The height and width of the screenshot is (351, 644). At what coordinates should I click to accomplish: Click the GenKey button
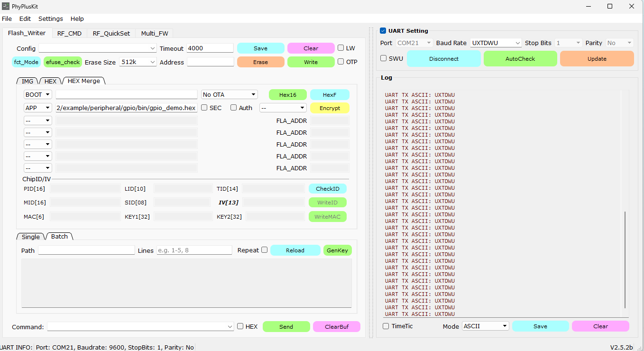click(x=338, y=250)
